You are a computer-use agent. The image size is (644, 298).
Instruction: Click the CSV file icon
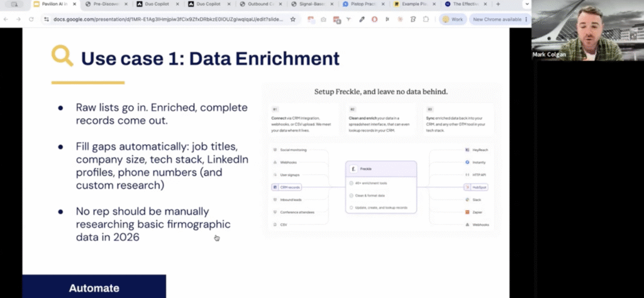275,224
